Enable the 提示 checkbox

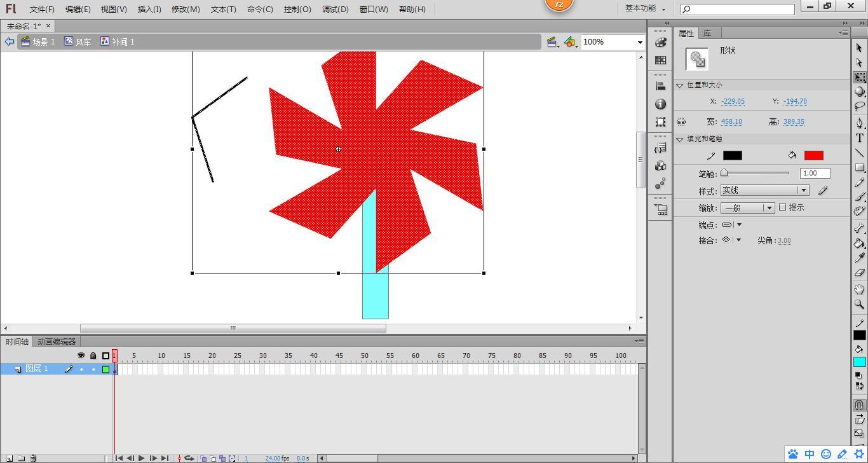783,207
